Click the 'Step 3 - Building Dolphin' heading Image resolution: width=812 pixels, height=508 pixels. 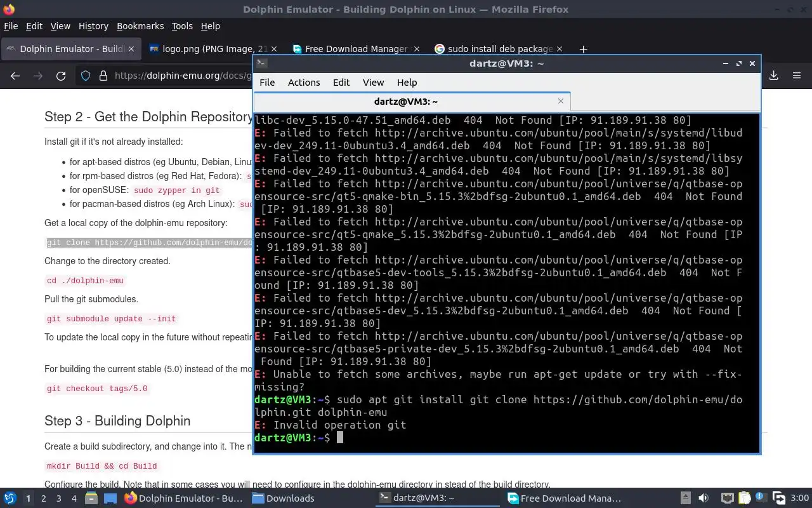pos(117,421)
